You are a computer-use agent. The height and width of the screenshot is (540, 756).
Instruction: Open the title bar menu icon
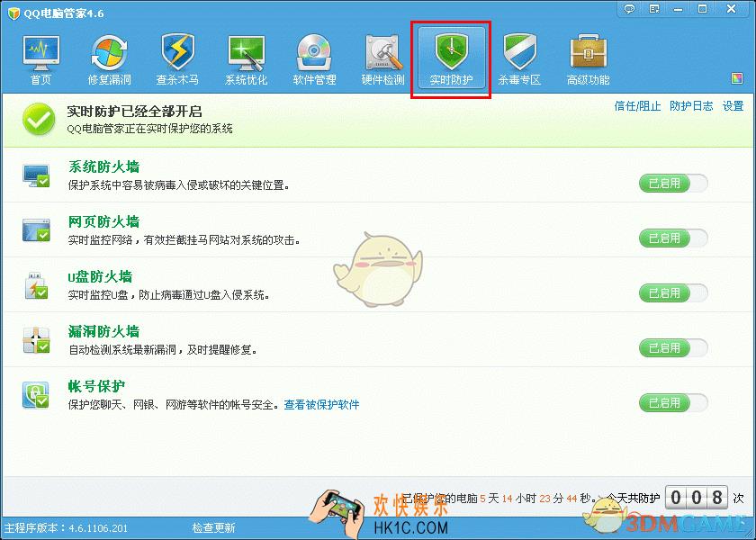pyautogui.click(x=654, y=9)
